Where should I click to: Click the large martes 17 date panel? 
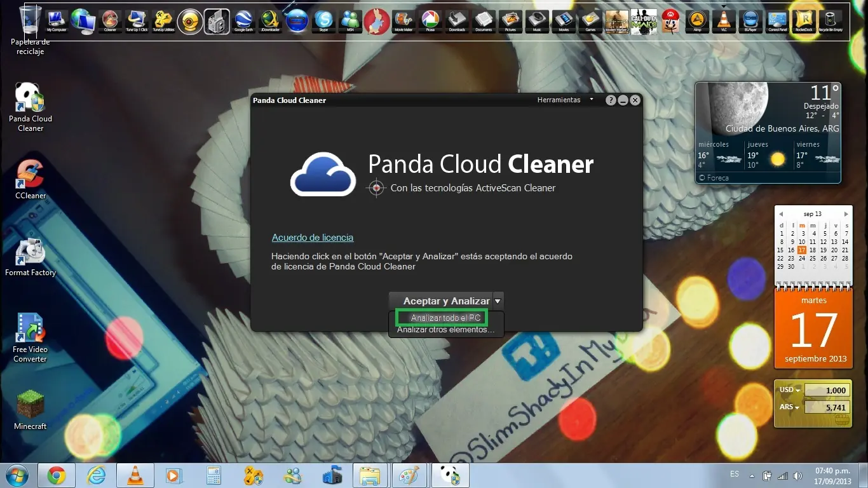[813, 328]
